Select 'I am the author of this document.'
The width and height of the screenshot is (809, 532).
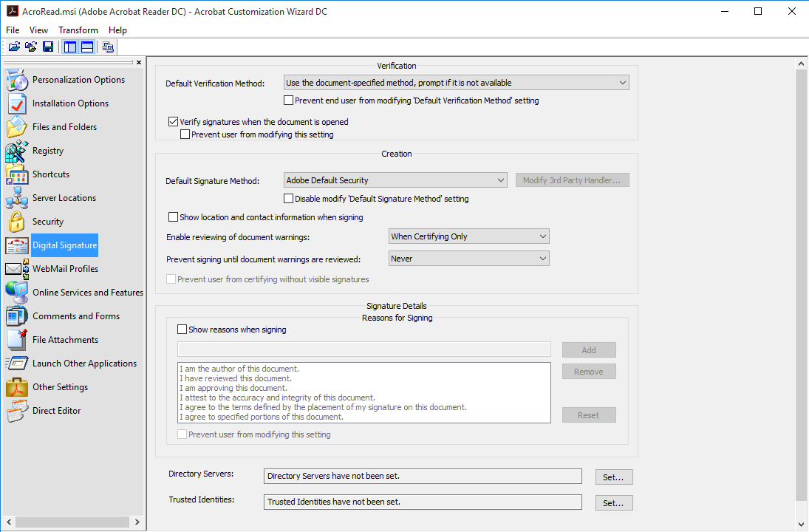239,369
